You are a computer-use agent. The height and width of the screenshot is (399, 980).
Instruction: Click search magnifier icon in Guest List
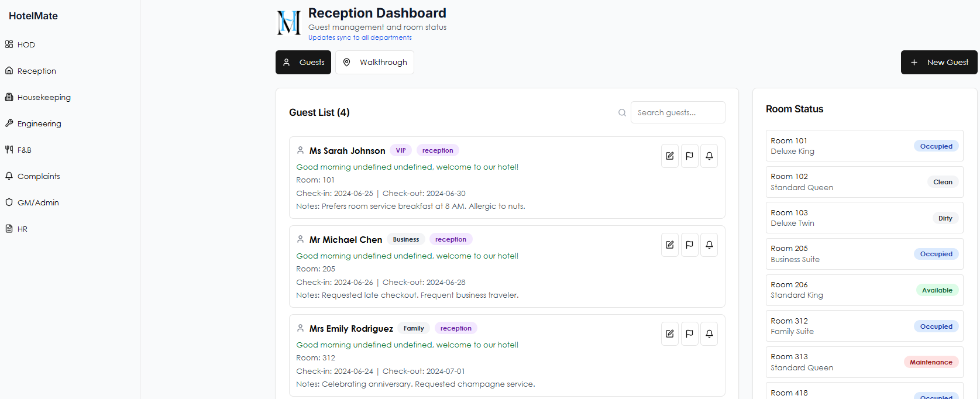tap(622, 113)
